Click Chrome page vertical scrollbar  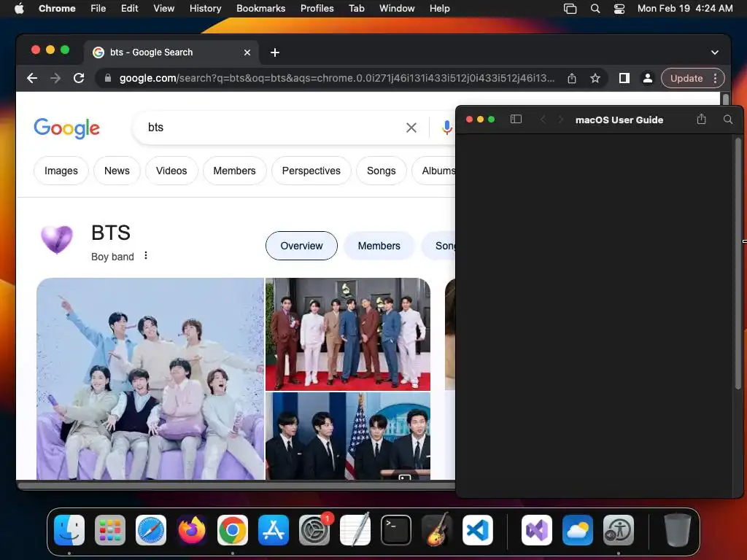click(x=725, y=99)
